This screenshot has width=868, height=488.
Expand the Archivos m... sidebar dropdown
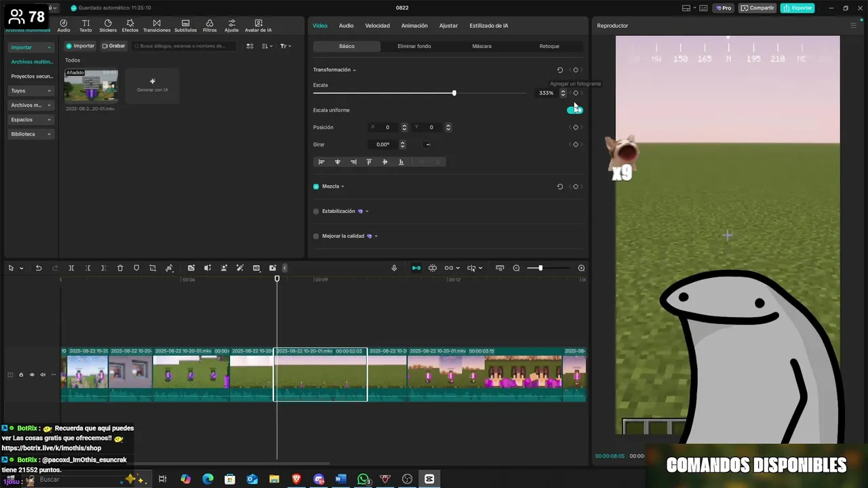click(x=31, y=105)
